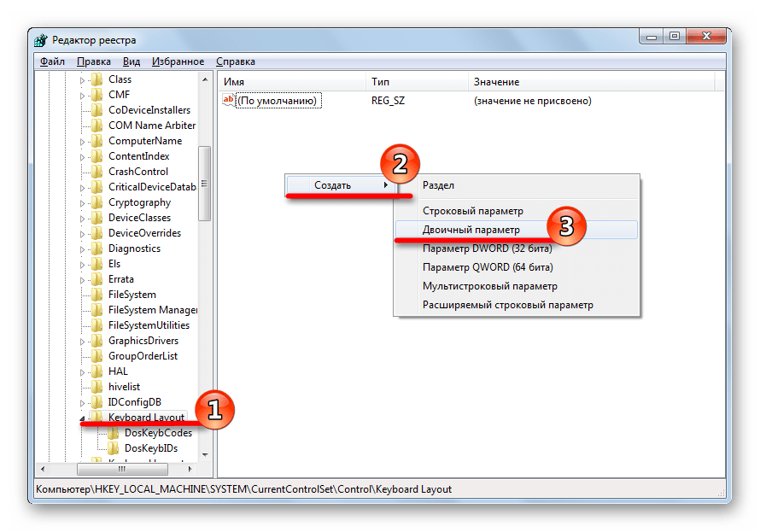This screenshot has width=760, height=532.
Task: Click the HAL folder icon in tree
Action: [x=96, y=371]
